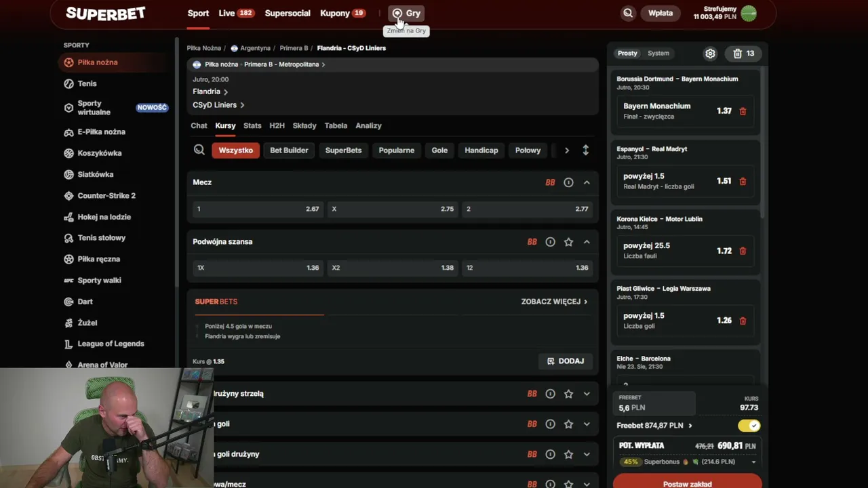Open the Freebet 874,87 PLN selector
The image size is (868, 488).
pyautogui.click(x=654, y=426)
